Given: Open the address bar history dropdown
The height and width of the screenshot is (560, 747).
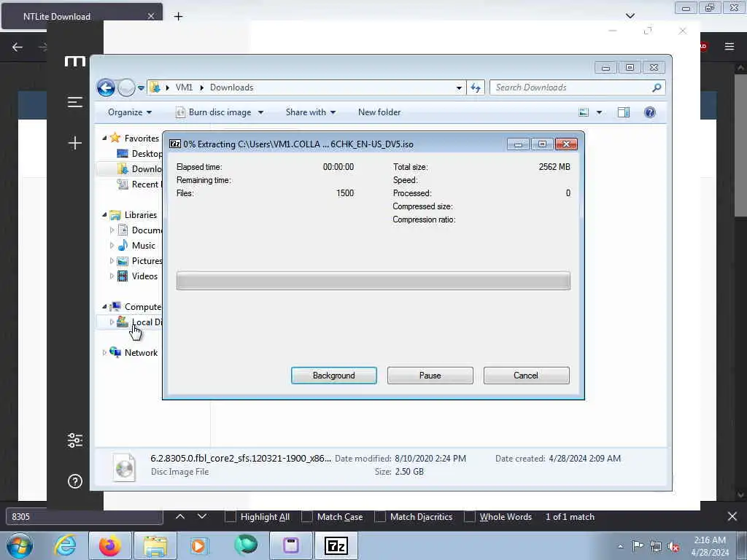Looking at the screenshot, I should click(x=459, y=87).
